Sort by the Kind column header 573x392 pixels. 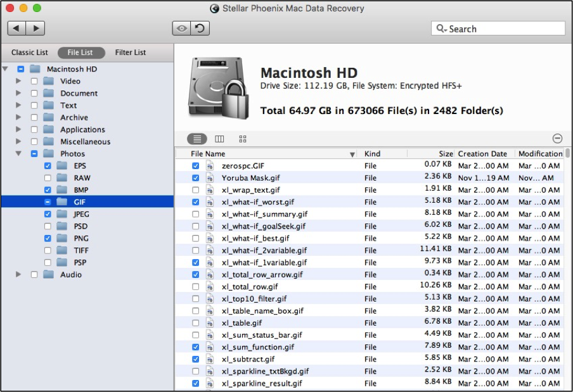coord(383,154)
